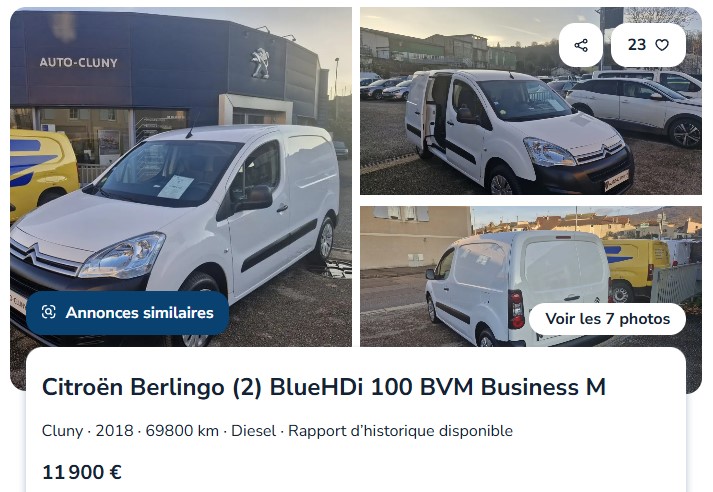The height and width of the screenshot is (492, 713).
Task: Click the Peugeot lion logo on building
Action: [x=261, y=63]
